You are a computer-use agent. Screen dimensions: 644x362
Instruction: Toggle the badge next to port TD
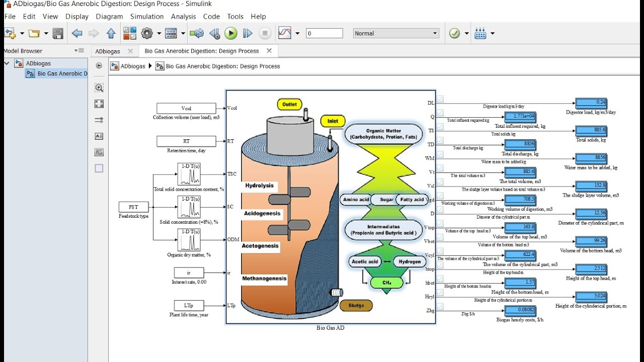coord(440,141)
